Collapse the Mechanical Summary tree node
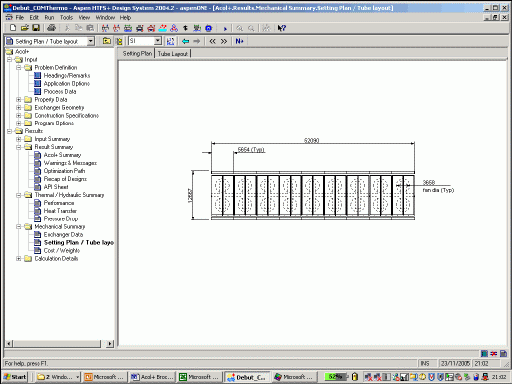512x384 pixels. click(19, 227)
